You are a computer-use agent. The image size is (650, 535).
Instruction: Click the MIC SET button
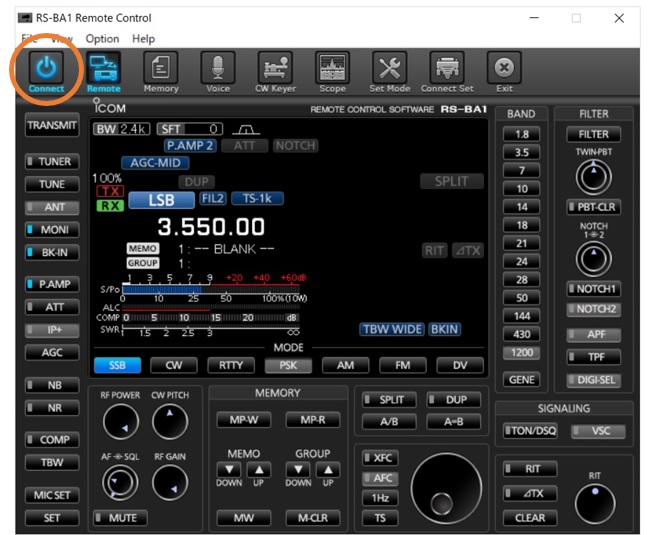click(x=52, y=495)
